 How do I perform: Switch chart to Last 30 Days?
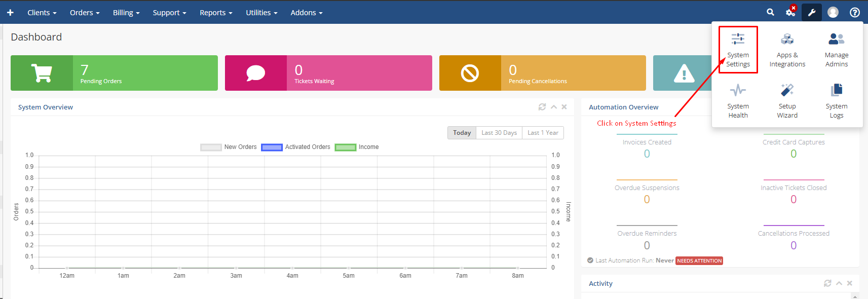click(499, 133)
